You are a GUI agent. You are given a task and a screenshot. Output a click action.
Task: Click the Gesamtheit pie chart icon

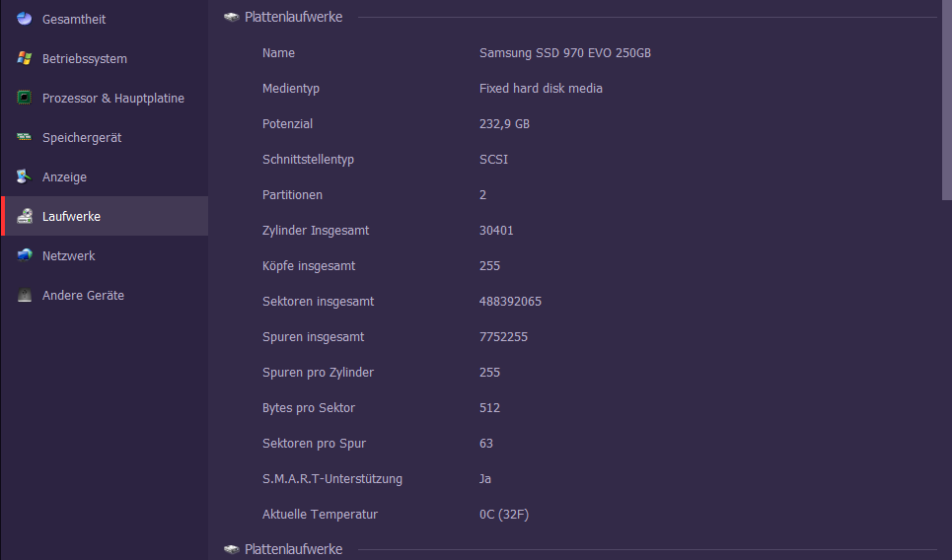click(x=25, y=19)
